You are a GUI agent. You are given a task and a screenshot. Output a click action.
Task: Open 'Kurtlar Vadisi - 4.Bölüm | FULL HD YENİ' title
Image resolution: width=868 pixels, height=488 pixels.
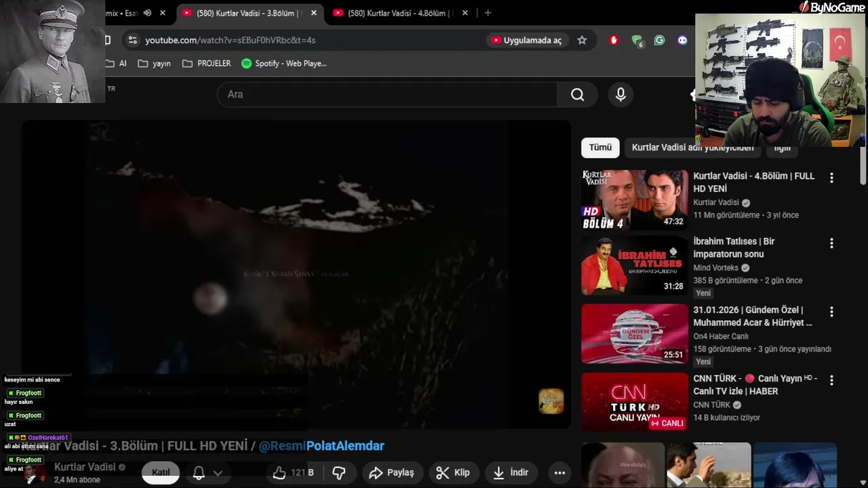point(753,182)
